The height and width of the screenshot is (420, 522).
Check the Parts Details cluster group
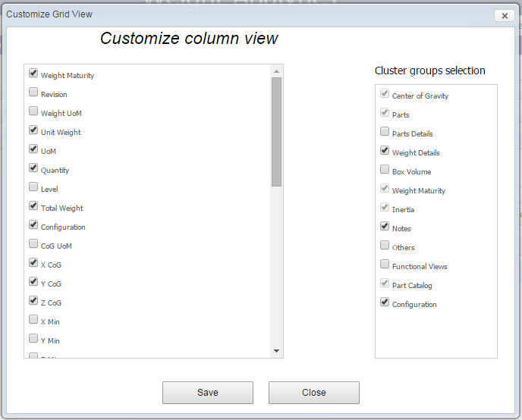point(385,133)
